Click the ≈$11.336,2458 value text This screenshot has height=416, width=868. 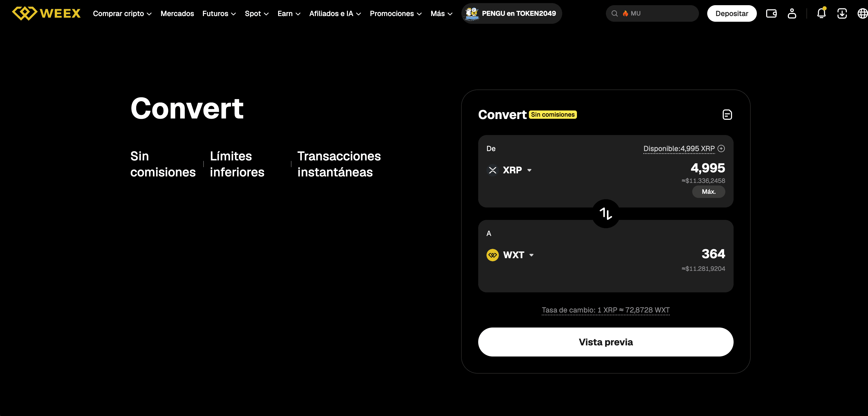(x=703, y=181)
